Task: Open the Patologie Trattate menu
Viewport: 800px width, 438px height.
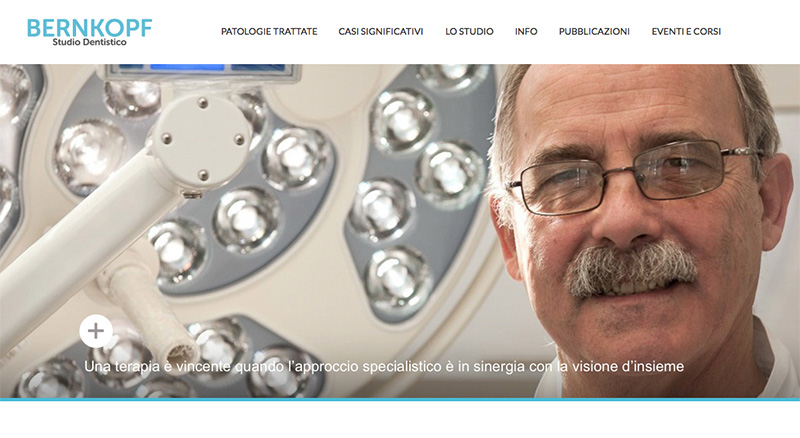Action: 269,32
